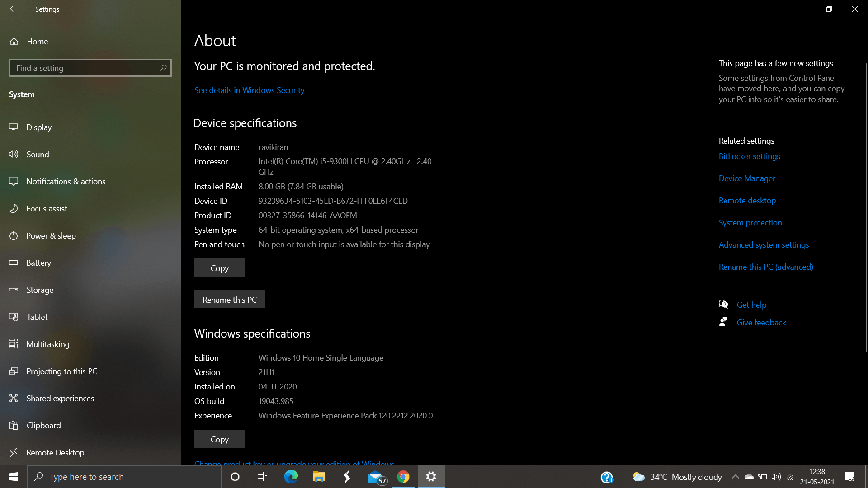Screen dimensions: 868x488
Task: Open Battery settings
Action: click(90, 263)
